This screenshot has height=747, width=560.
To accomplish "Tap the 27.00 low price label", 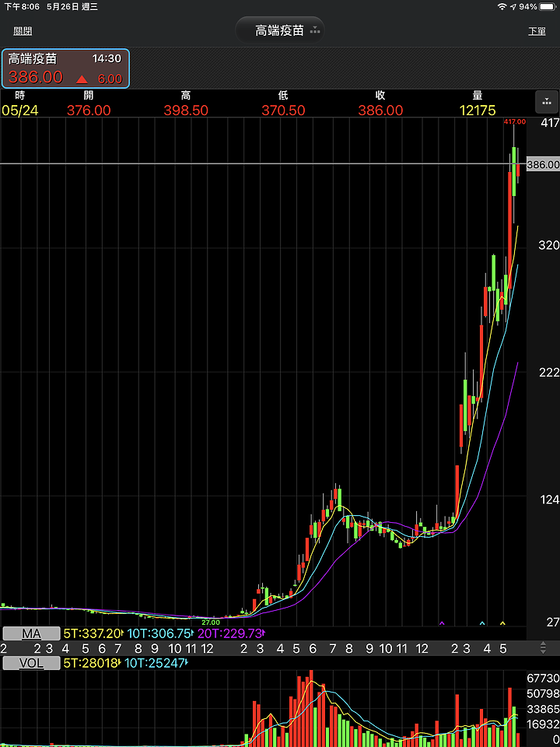I will 211,622.
